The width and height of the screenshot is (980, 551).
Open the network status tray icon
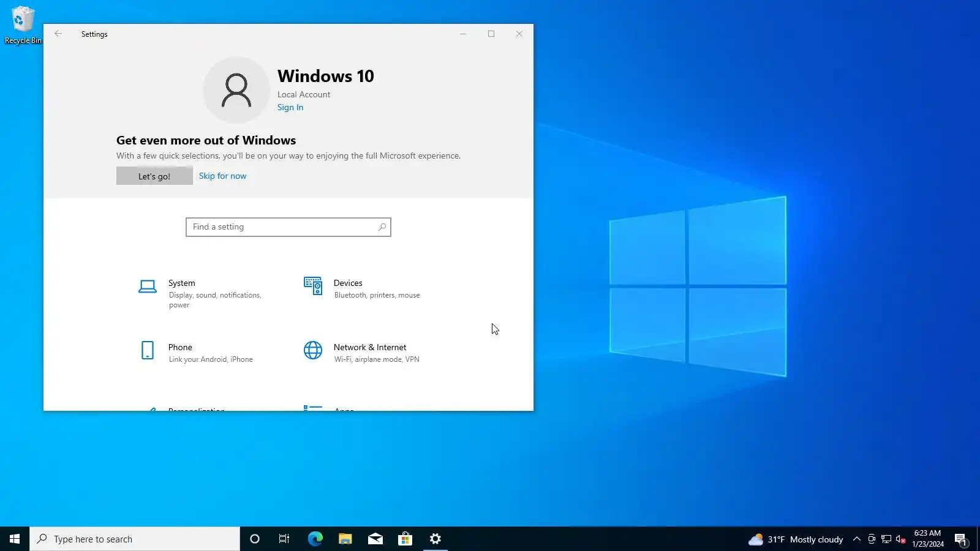click(886, 539)
